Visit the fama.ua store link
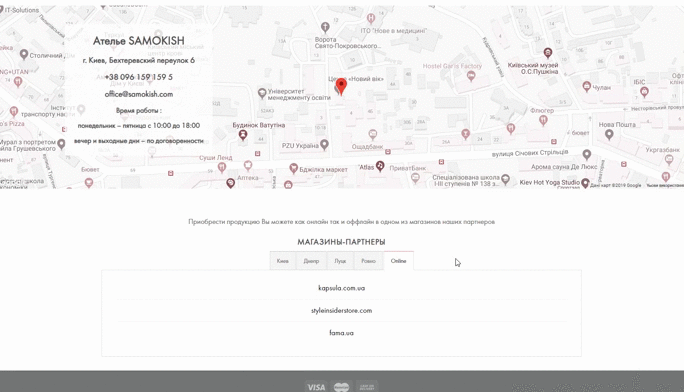684x392 pixels. 342,333
